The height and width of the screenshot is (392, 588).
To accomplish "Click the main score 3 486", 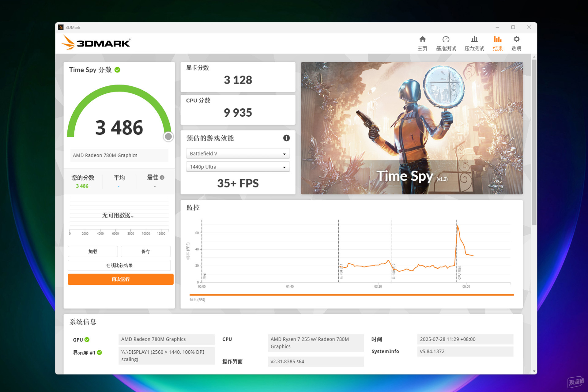I will point(119,127).
